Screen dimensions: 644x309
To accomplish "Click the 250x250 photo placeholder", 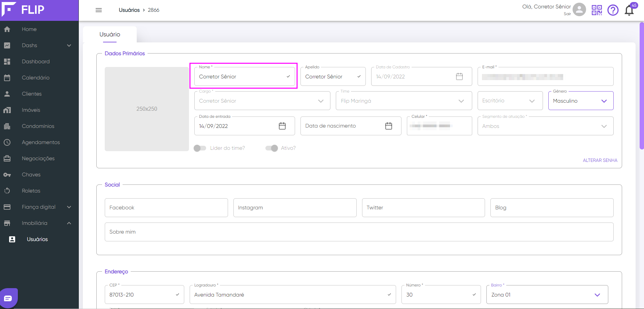I will (x=147, y=109).
